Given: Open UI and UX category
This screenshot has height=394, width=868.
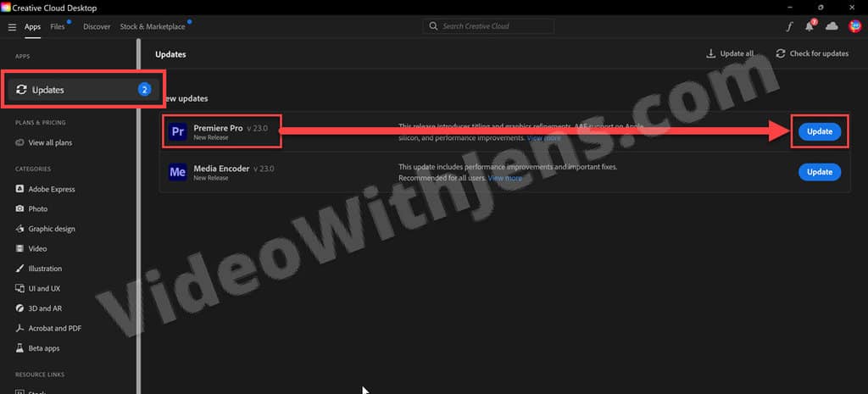Looking at the screenshot, I should coord(44,289).
